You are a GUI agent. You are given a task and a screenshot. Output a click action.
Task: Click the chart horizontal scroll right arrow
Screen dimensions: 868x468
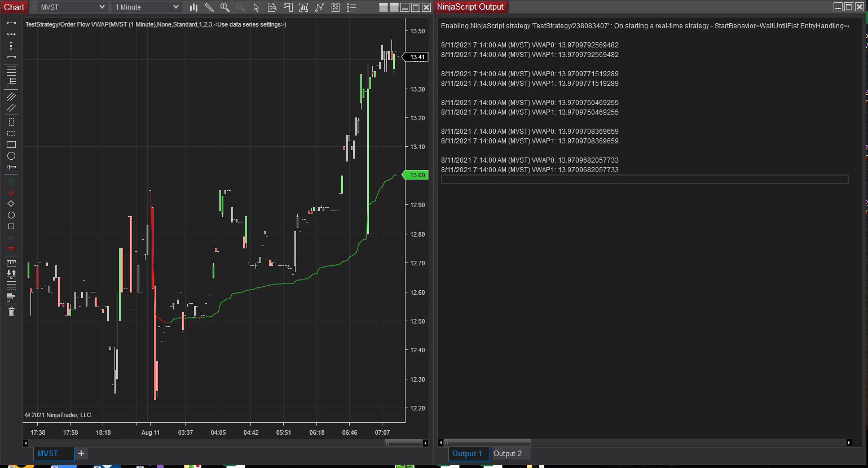coord(425,443)
